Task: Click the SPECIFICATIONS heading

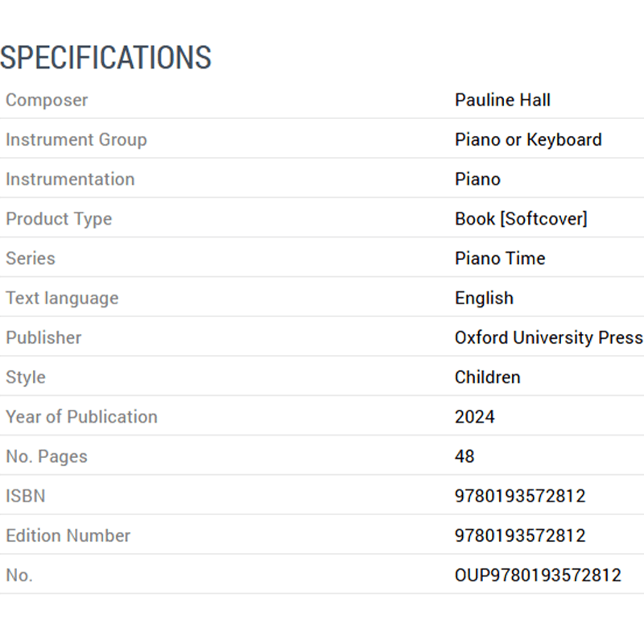Action: [x=105, y=57]
